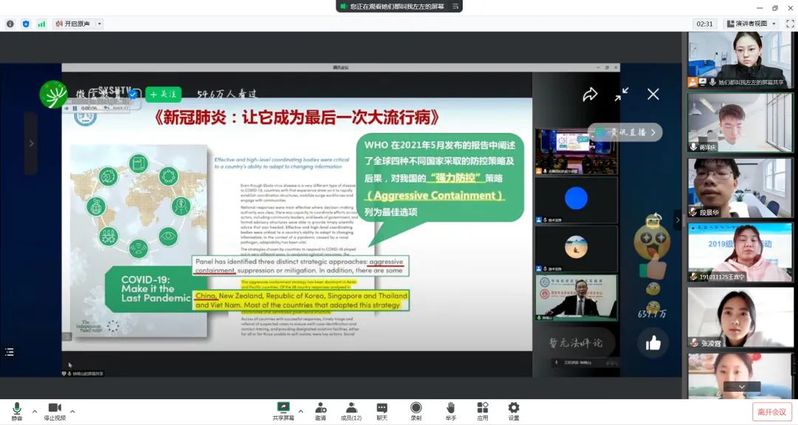Screen dimensions: 798x425
Task: Click the shrink player icon in the live stream
Action: click(x=621, y=94)
